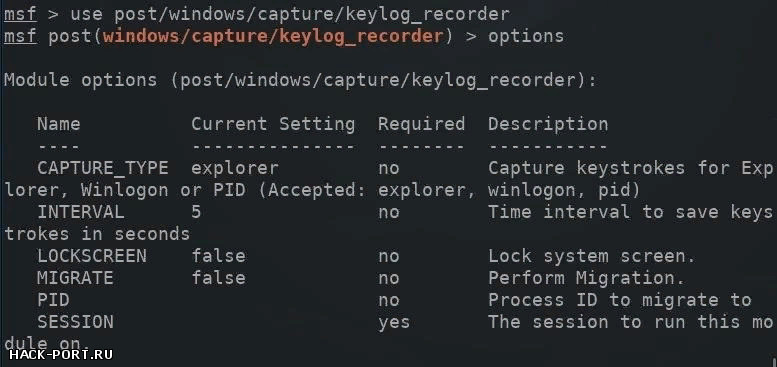The width and height of the screenshot is (777, 367).
Task: Click the LOCKSCREEN false value
Action: pyautogui.click(x=219, y=256)
